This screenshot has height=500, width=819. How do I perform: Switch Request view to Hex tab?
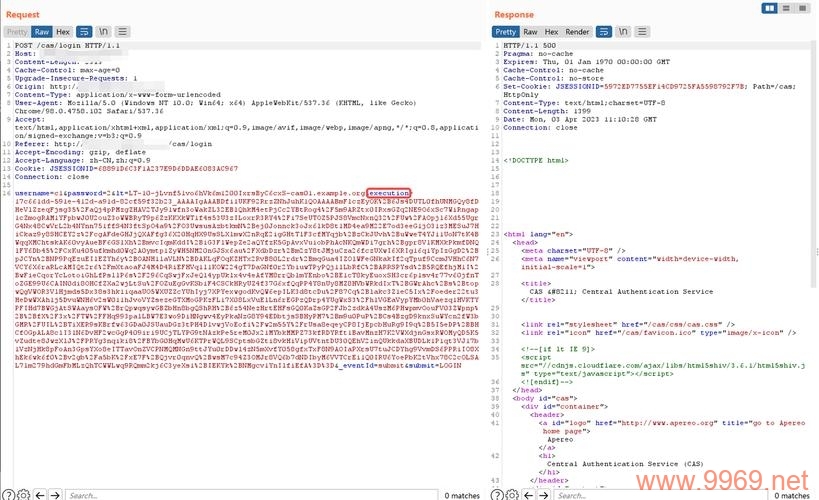coord(63,32)
